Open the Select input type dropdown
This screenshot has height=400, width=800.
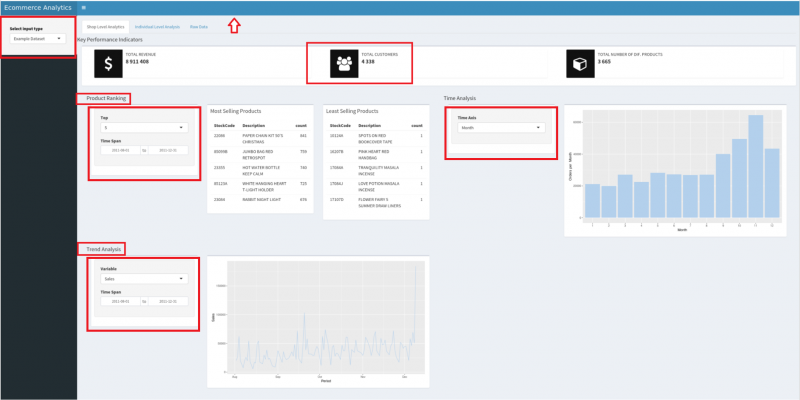click(x=38, y=39)
